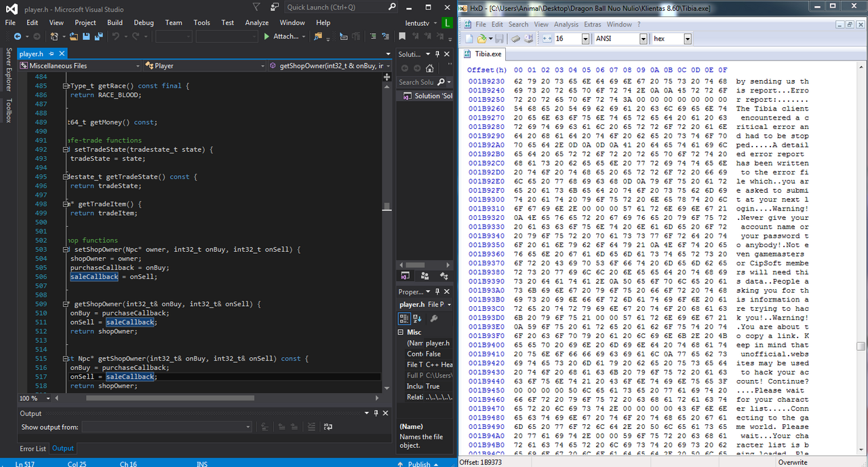Image resolution: width=868 pixels, height=467 pixels.
Task: Open the Analyze menu in Visual Studio
Action: pos(257,22)
